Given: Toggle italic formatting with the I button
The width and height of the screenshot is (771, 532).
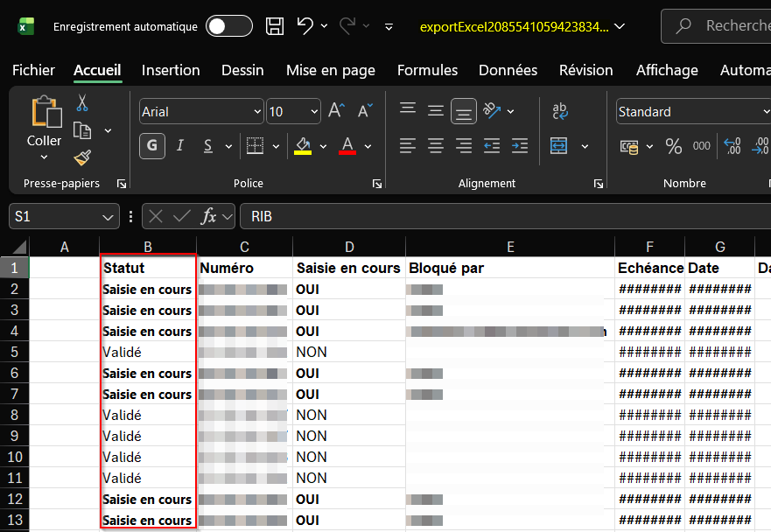Looking at the screenshot, I should coord(180,146).
